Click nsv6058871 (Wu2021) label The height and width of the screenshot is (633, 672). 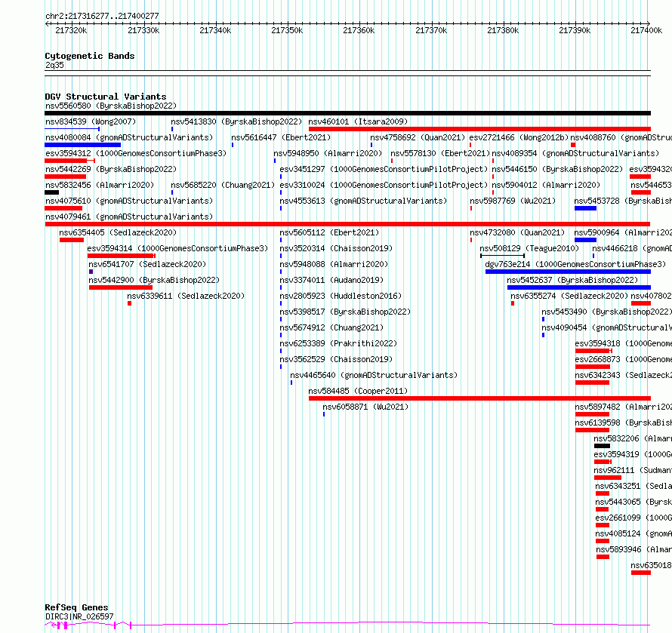[365, 407]
